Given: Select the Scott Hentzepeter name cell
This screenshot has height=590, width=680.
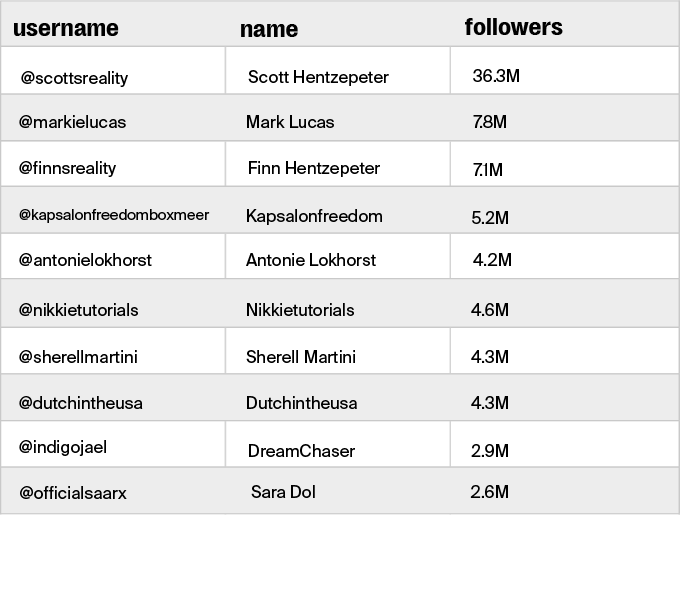Looking at the screenshot, I should (x=318, y=77).
